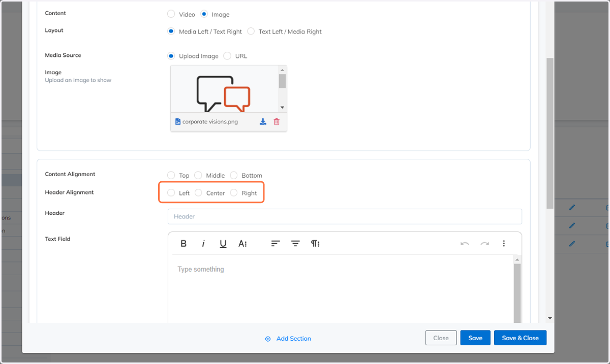Click text editor scroll up arrow
The image size is (610, 364).
517,259
